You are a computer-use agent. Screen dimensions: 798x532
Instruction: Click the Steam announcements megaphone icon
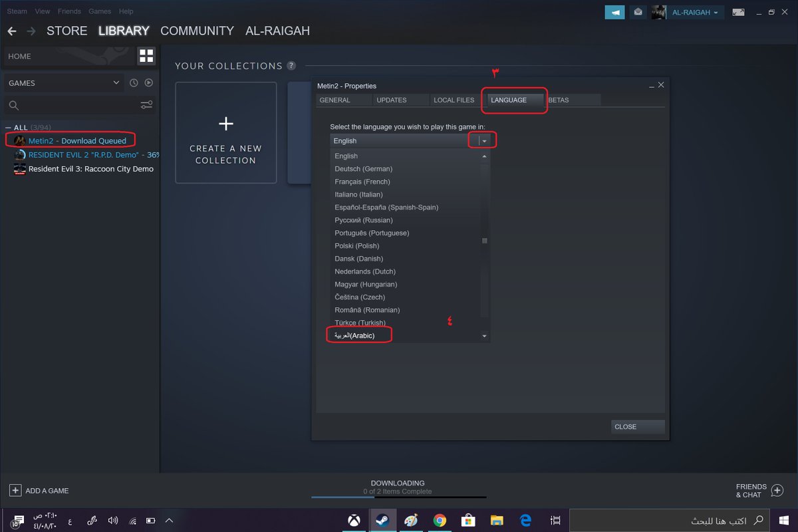[x=614, y=12]
